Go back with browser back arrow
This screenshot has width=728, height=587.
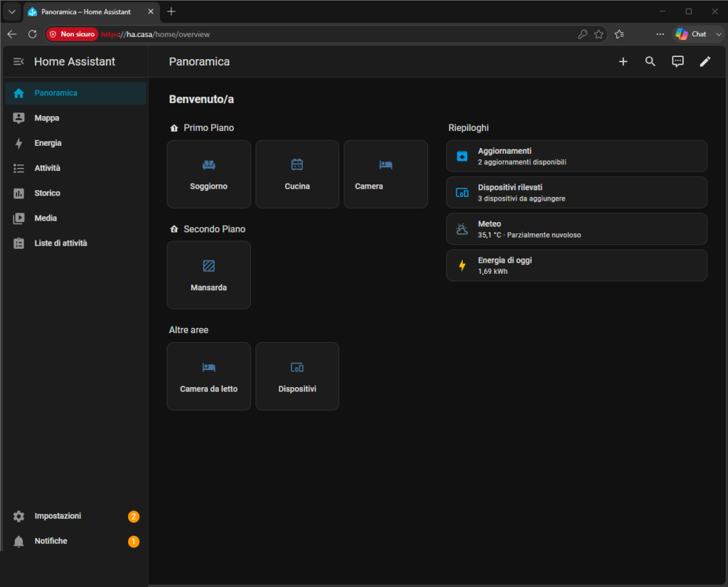click(12, 34)
